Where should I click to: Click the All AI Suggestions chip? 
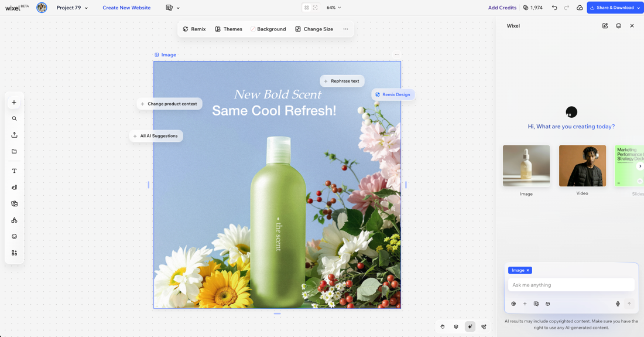156,136
